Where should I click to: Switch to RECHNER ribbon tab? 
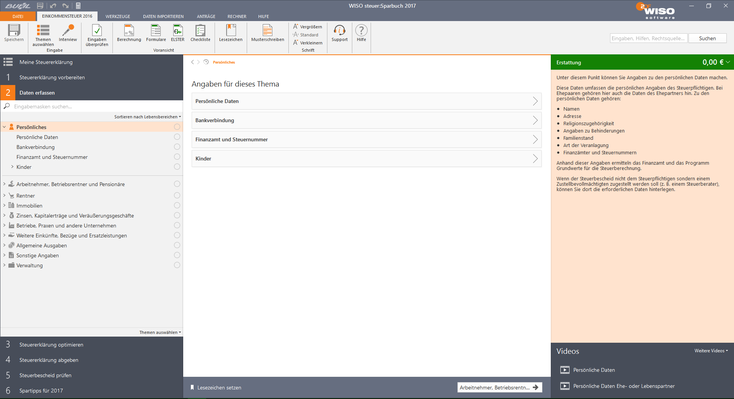[237, 16]
